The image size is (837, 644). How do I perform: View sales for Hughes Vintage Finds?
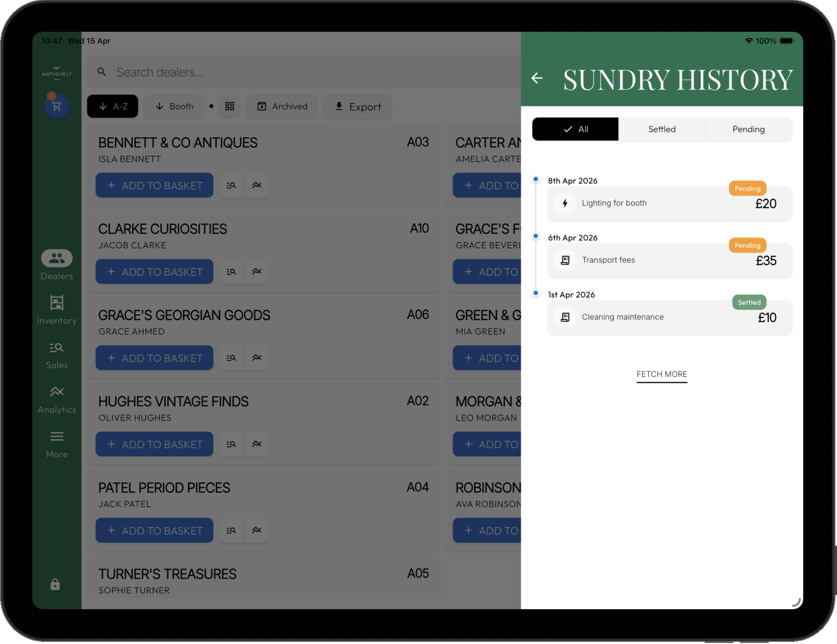232,444
